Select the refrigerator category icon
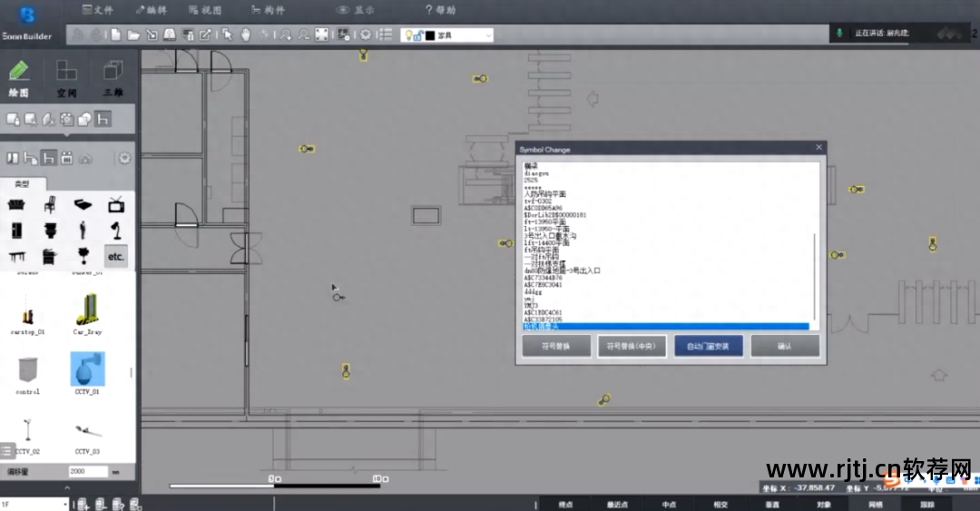The height and width of the screenshot is (511, 980). coord(16,231)
